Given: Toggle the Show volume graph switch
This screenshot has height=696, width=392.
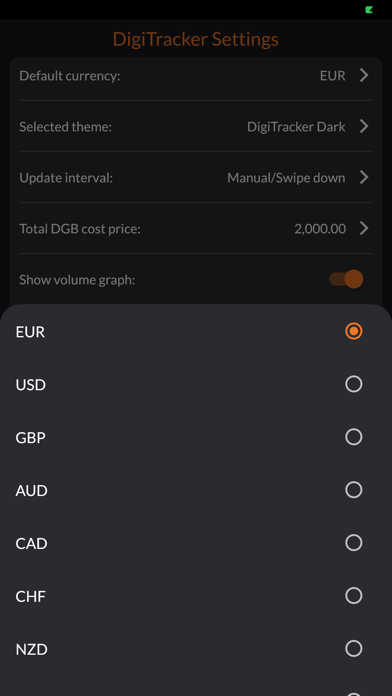Looking at the screenshot, I should [x=346, y=279].
